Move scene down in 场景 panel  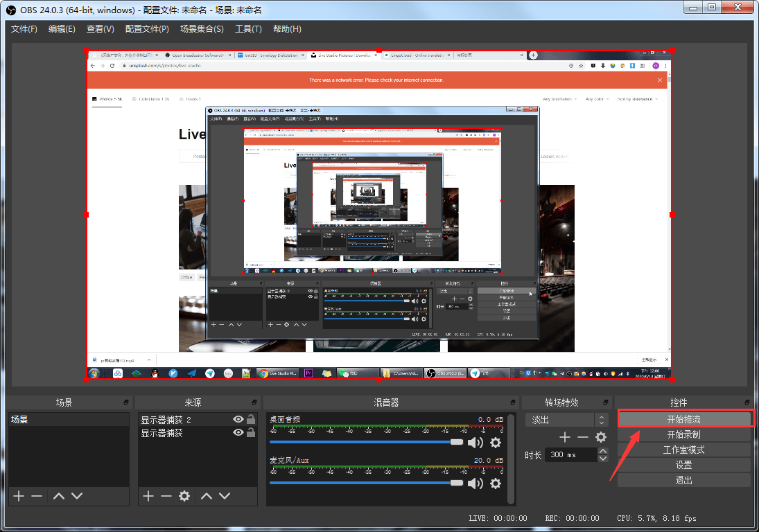point(77,496)
